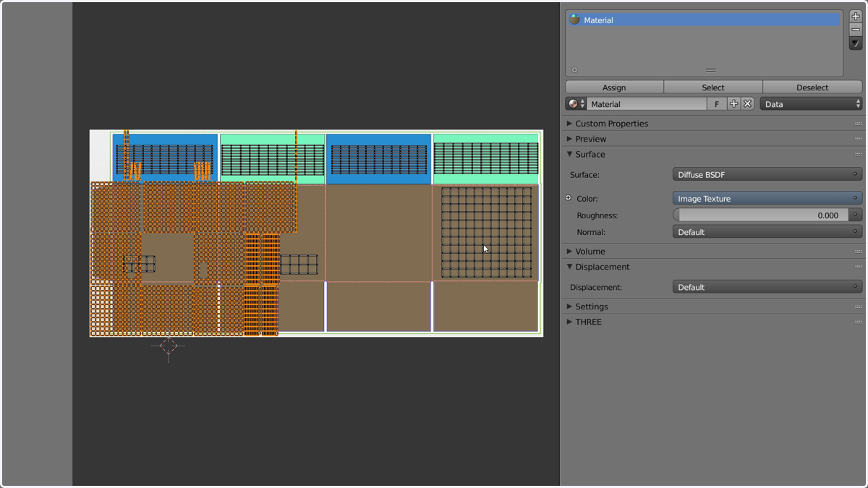Open the Data link dropdown
This screenshot has width=868, height=488.
pos(811,104)
